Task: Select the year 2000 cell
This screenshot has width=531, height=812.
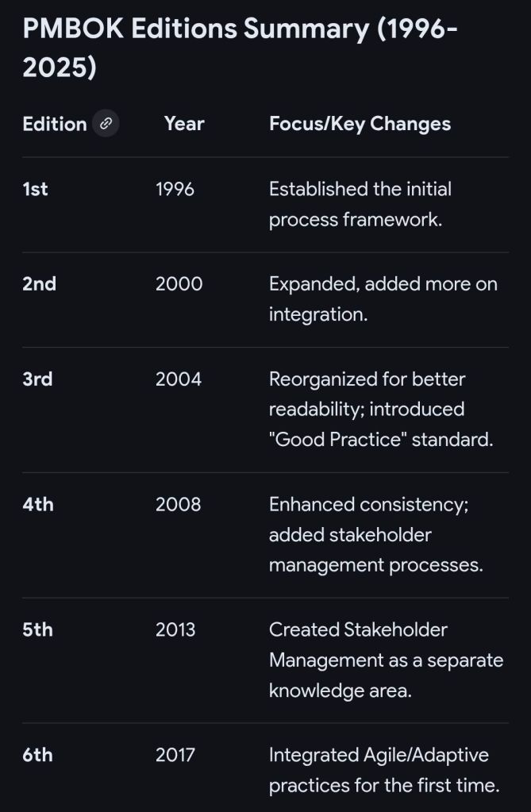Action: pos(179,284)
